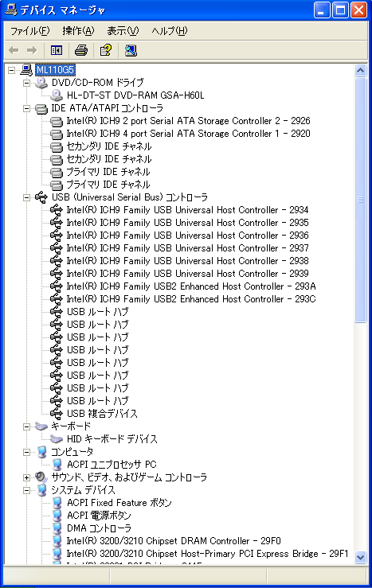
Task: Open Properties using the toolbar icon
Action: [106, 50]
